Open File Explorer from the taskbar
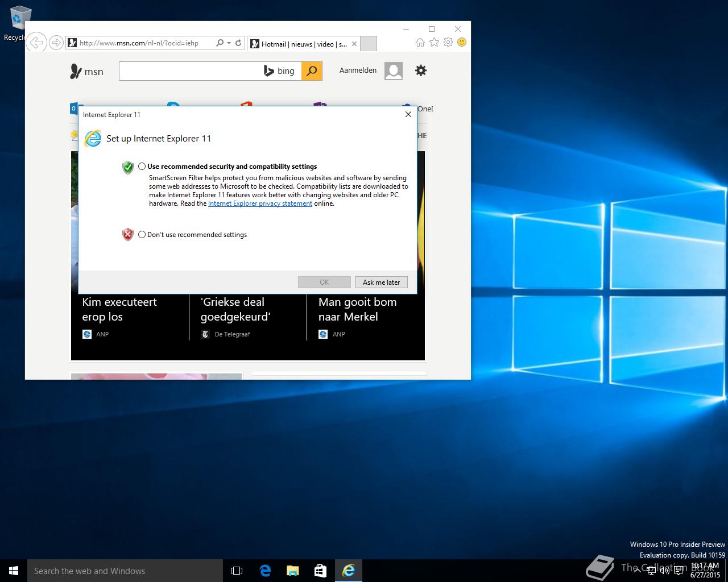This screenshot has height=582, width=728. point(292,571)
